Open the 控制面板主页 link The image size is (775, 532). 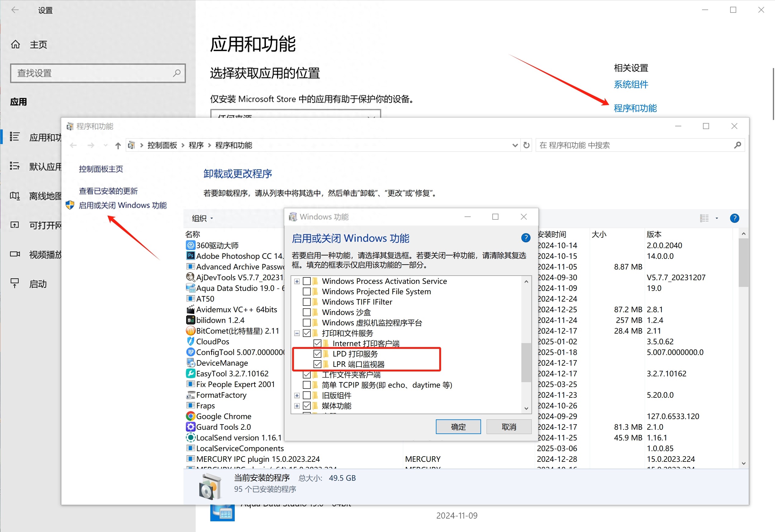click(101, 169)
